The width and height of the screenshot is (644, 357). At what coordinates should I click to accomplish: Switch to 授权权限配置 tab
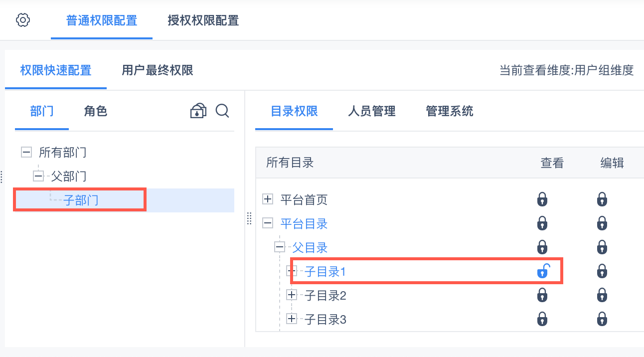203,20
